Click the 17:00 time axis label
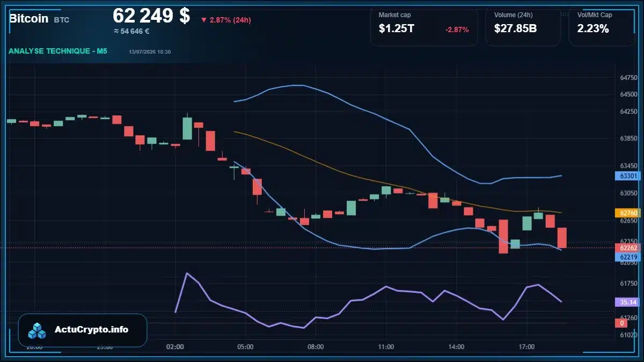The image size is (644, 362). coord(526,347)
